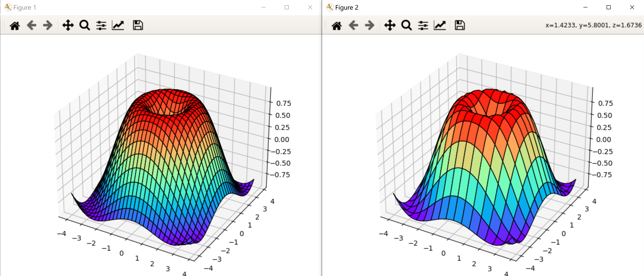Click Home reset view in Figure 2
The image size is (644, 276).
337,25
